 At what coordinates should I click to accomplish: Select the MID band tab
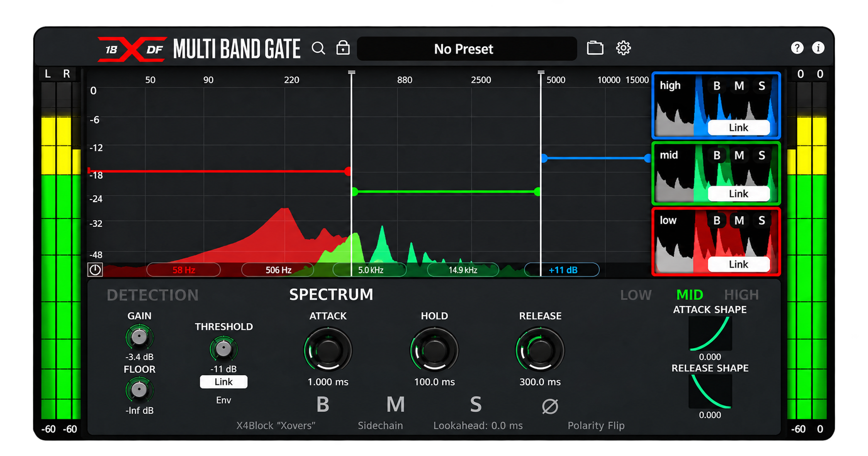click(x=690, y=295)
